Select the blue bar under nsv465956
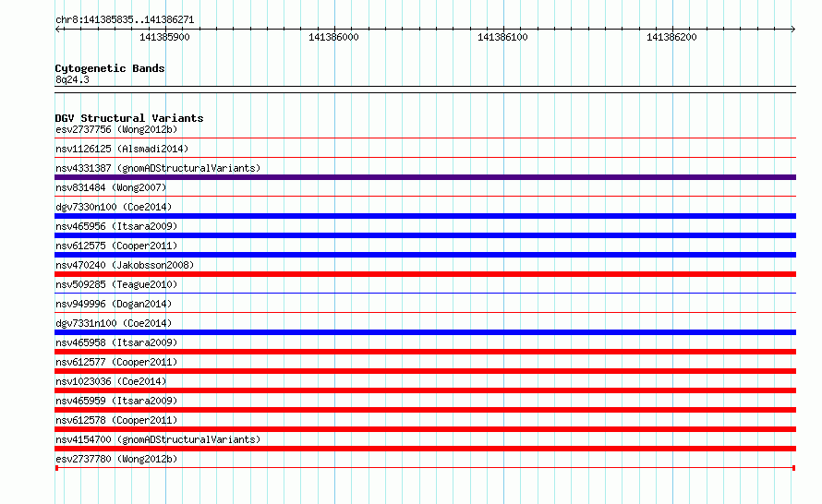822x504 pixels. [425, 235]
